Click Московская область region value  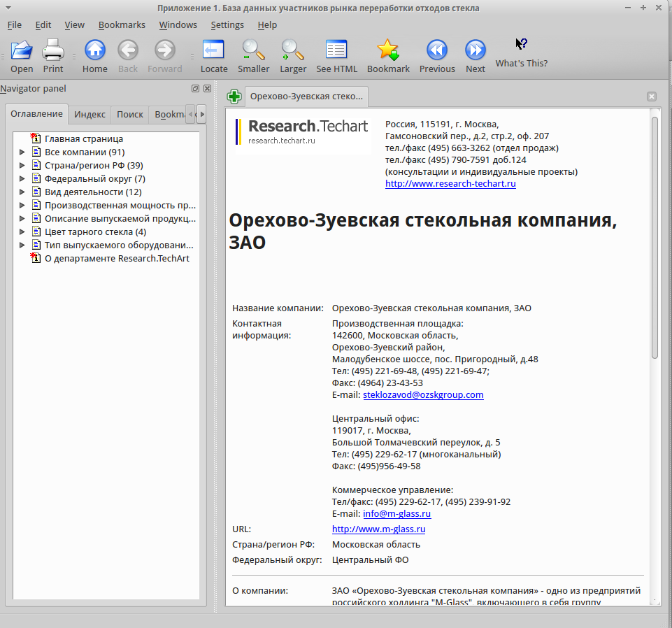pyautogui.click(x=376, y=544)
